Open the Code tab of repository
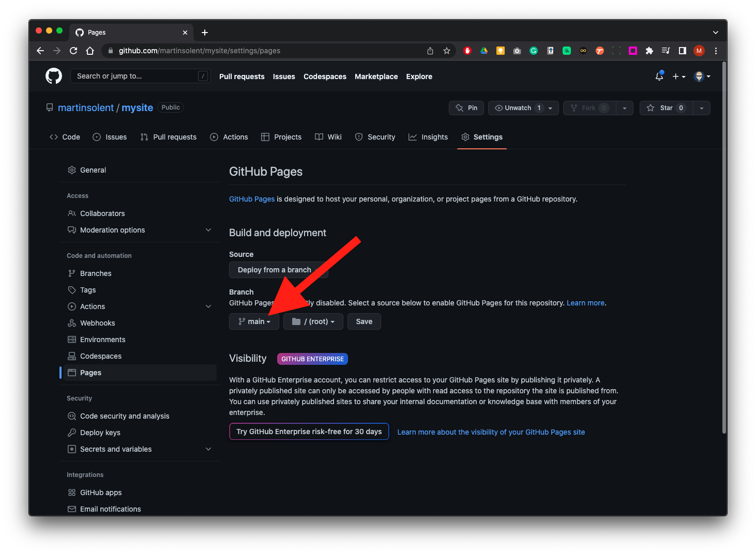 [65, 137]
